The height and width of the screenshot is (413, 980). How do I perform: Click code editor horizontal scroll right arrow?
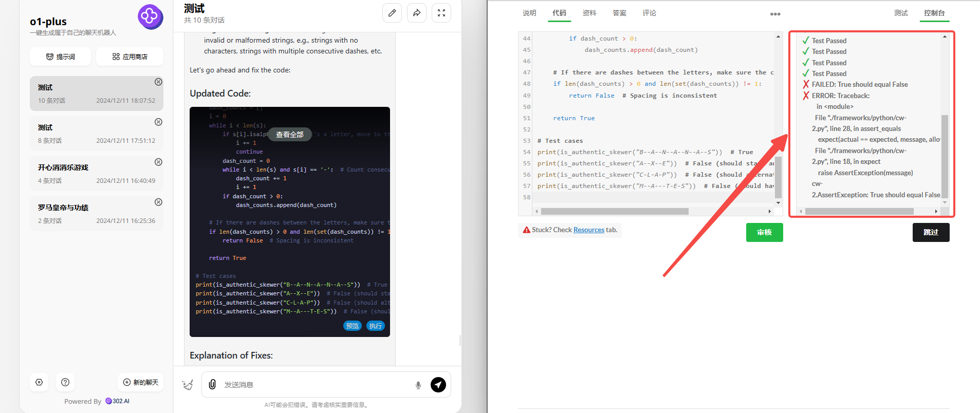tap(769, 211)
